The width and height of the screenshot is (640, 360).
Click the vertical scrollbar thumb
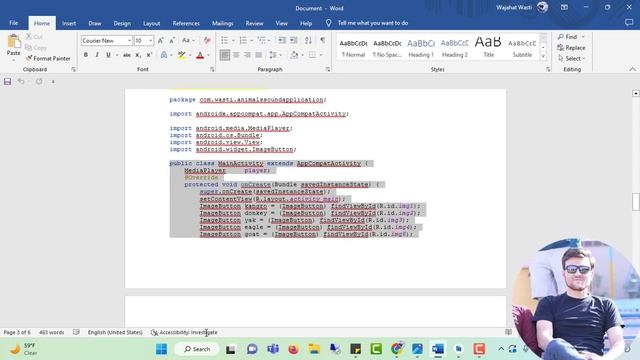[636, 202]
